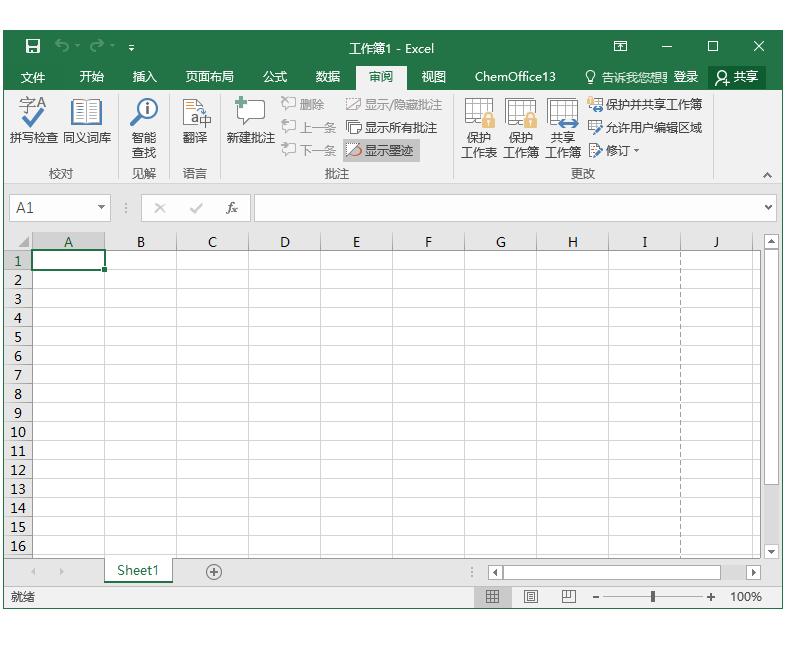Open the Redo history dropdown arrow

click(x=112, y=46)
